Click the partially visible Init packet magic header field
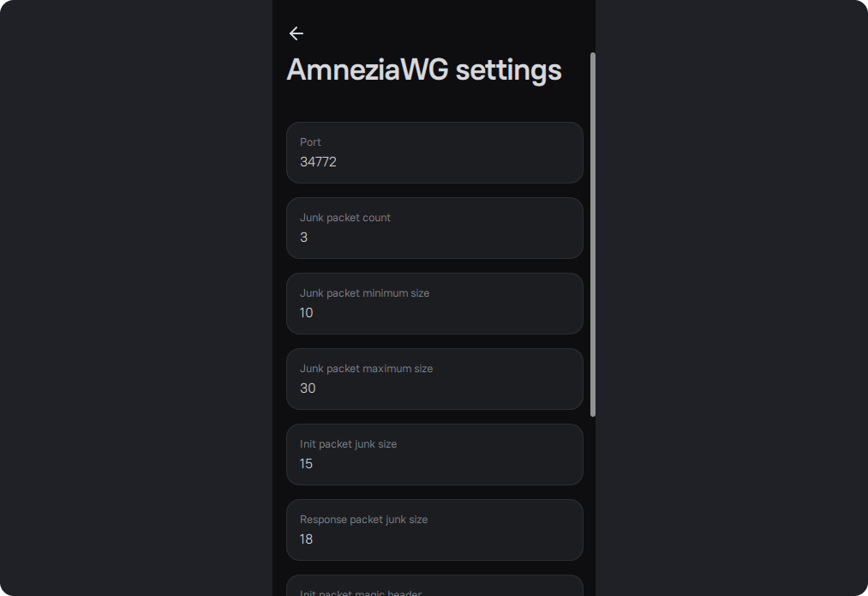Screen dimensions: 868x596 click(x=434, y=587)
